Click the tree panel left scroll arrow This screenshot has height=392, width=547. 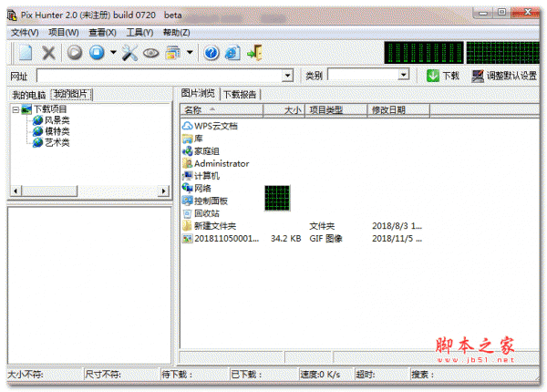pyautogui.click(x=15, y=191)
